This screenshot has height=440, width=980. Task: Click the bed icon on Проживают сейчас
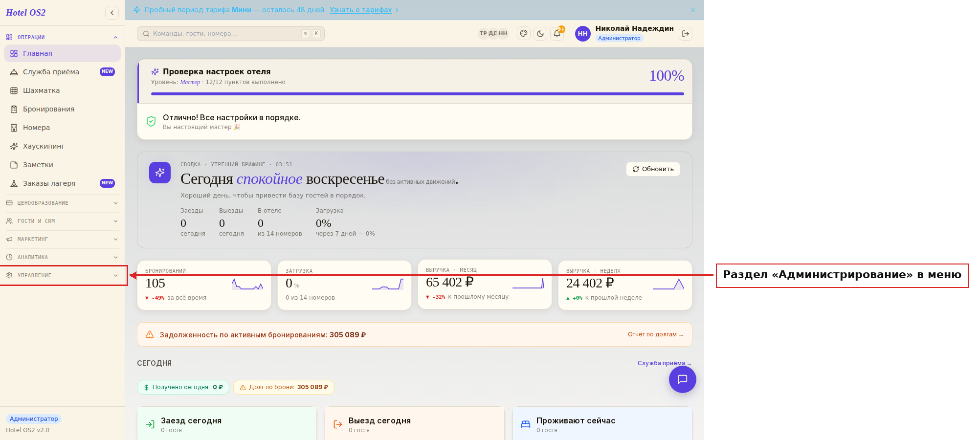pyautogui.click(x=526, y=424)
